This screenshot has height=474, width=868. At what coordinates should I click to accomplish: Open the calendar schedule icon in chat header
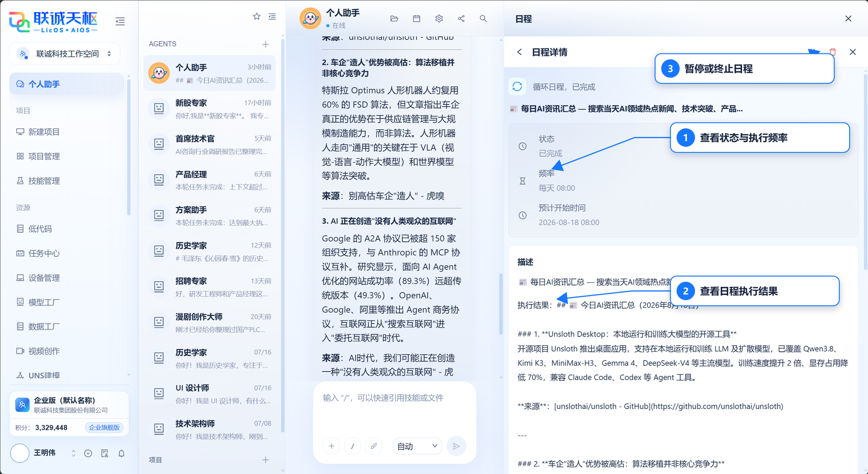pos(417,18)
